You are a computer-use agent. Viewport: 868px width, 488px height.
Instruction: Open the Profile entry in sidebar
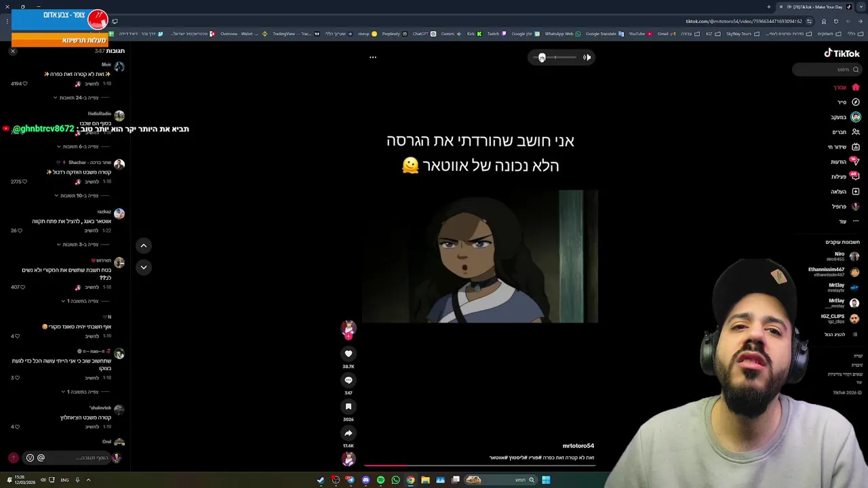(x=846, y=207)
